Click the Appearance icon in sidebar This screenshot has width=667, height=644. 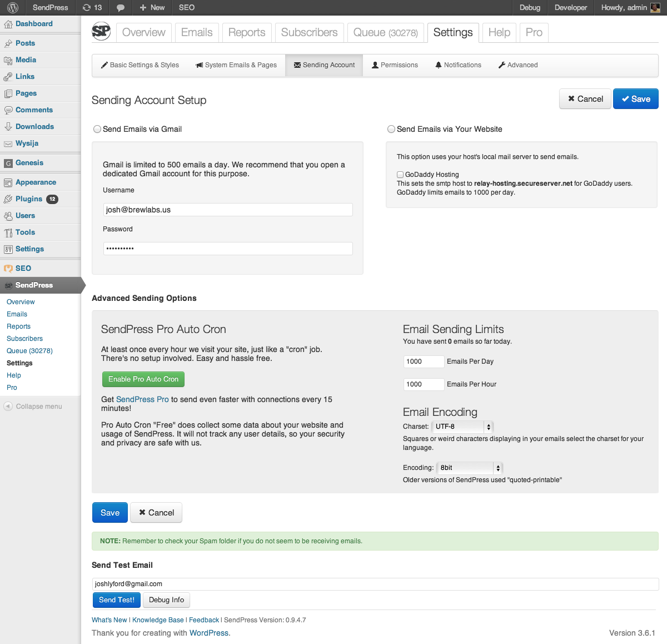[x=8, y=182]
